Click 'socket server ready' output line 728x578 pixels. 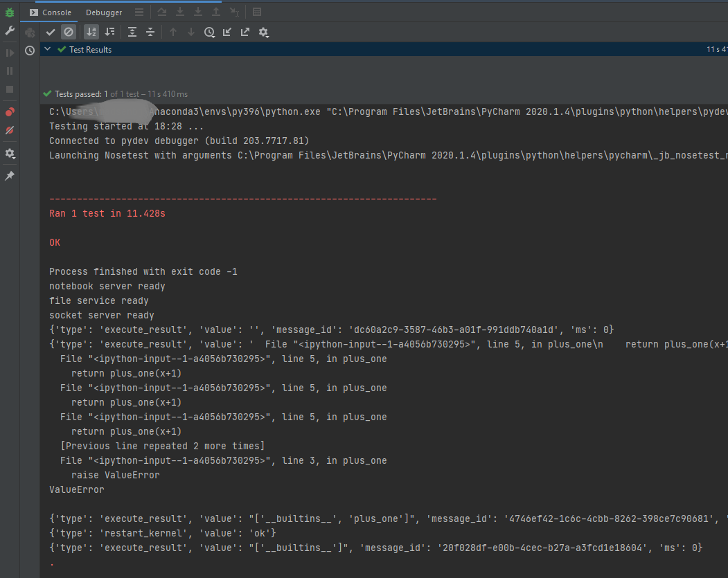coord(102,316)
